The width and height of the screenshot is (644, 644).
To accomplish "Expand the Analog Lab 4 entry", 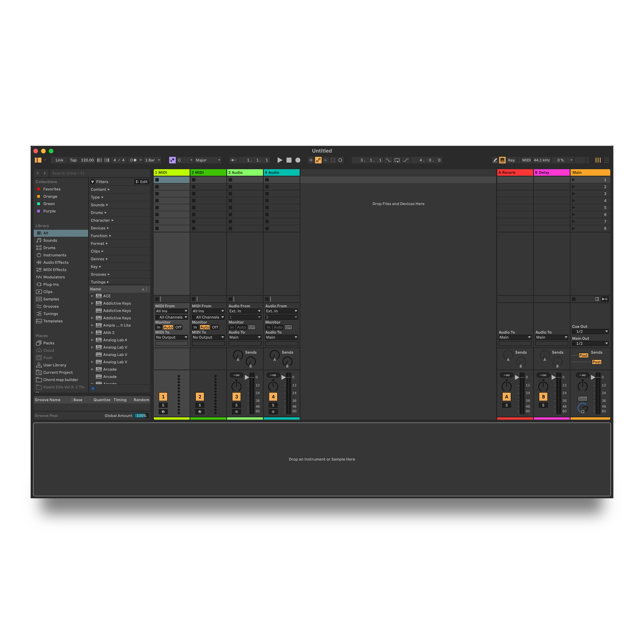I will pyautogui.click(x=92, y=340).
